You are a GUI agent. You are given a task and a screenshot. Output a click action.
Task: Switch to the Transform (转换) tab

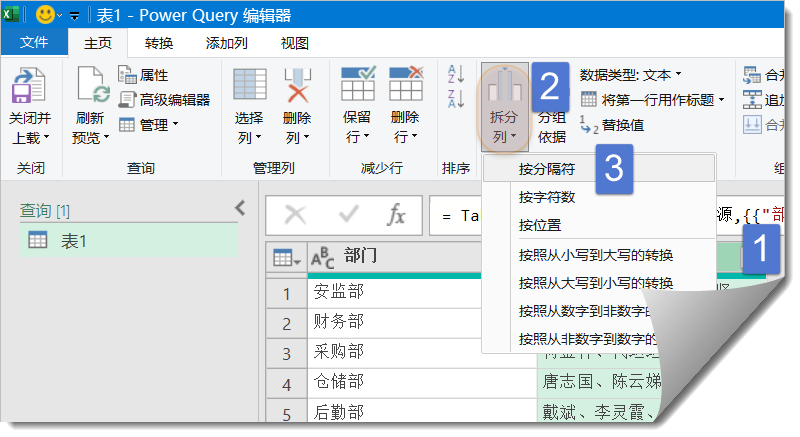click(x=158, y=43)
